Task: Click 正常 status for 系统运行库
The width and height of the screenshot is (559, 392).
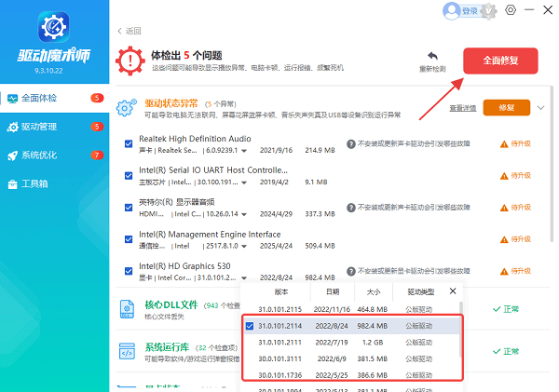Action: pyautogui.click(x=506, y=351)
